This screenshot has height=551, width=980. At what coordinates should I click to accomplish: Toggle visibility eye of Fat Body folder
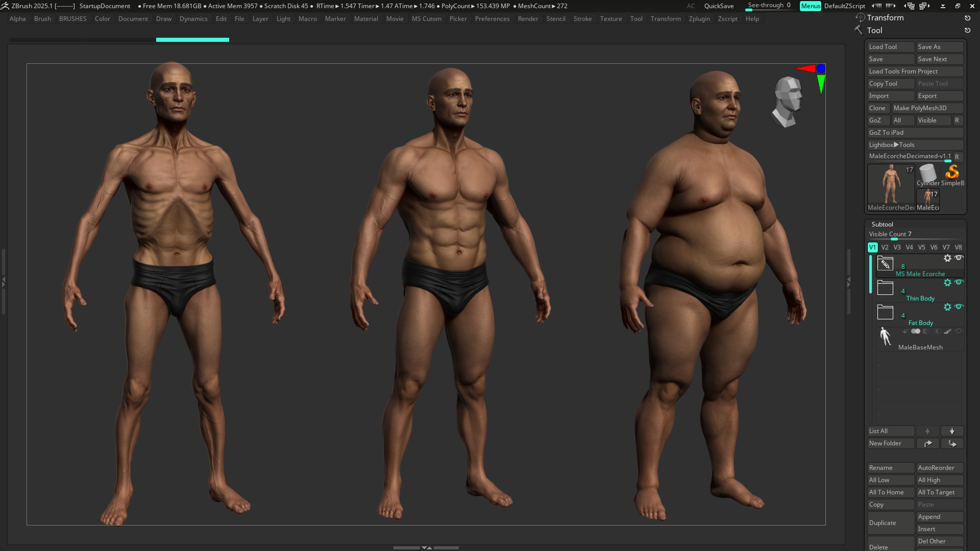pyautogui.click(x=959, y=306)
